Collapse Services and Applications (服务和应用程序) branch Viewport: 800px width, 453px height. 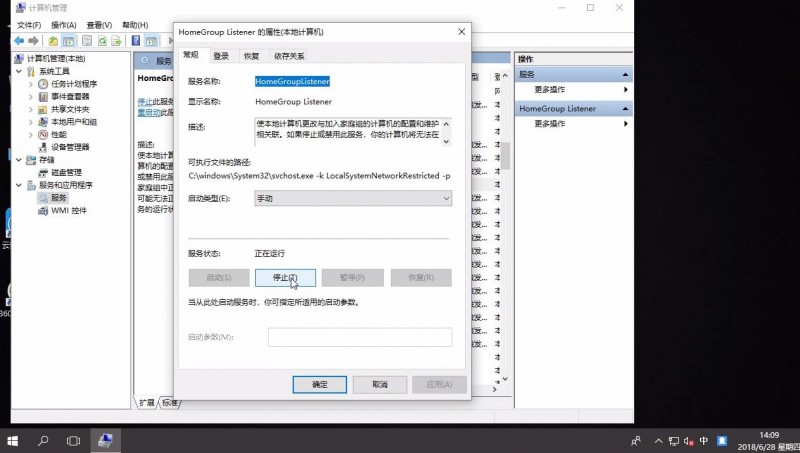pyautogui.click(x=19, y=185)
